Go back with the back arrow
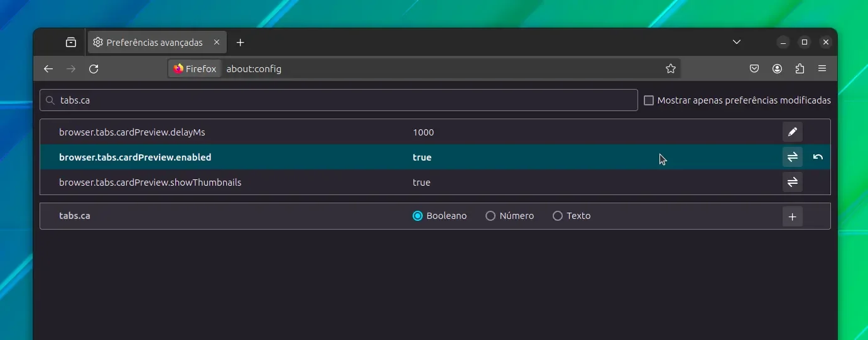Viewport: 868px width, 340px height. 48,69
